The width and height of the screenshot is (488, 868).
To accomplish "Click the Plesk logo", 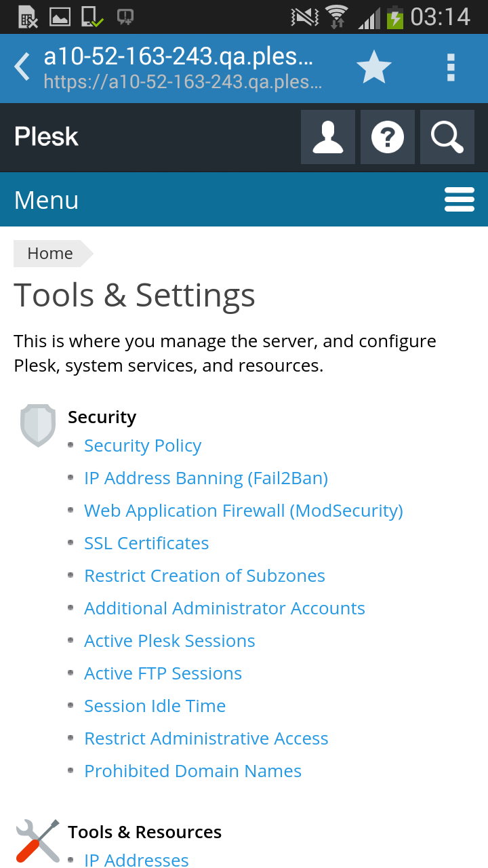I will click(x=47, y=137).
